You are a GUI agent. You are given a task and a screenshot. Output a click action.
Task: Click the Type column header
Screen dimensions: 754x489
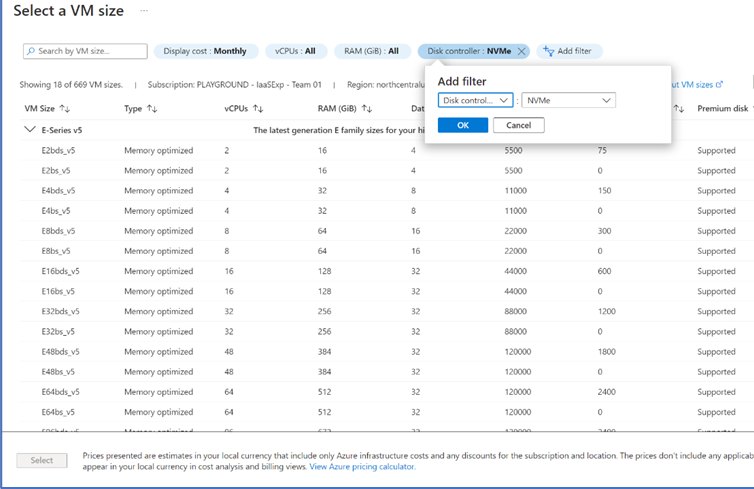[x=133, y=109]
